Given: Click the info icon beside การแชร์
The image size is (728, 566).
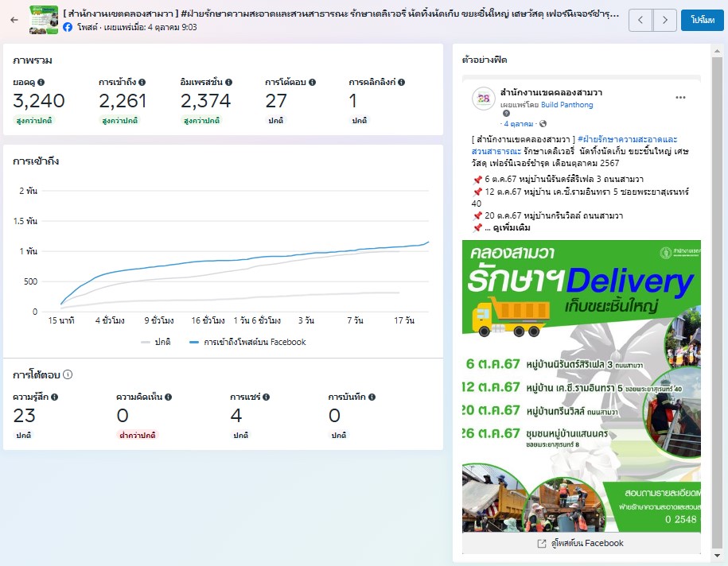Looking at the screenshot, I should (x=266, y=397).
